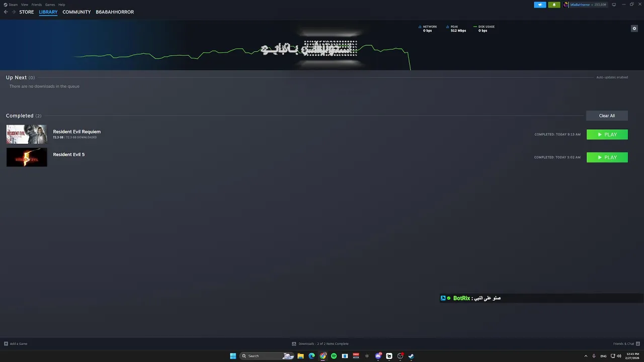Screen dimensions: 644x362
Task: Open the clock showing 12:45 PM
Action: [632, 356]
